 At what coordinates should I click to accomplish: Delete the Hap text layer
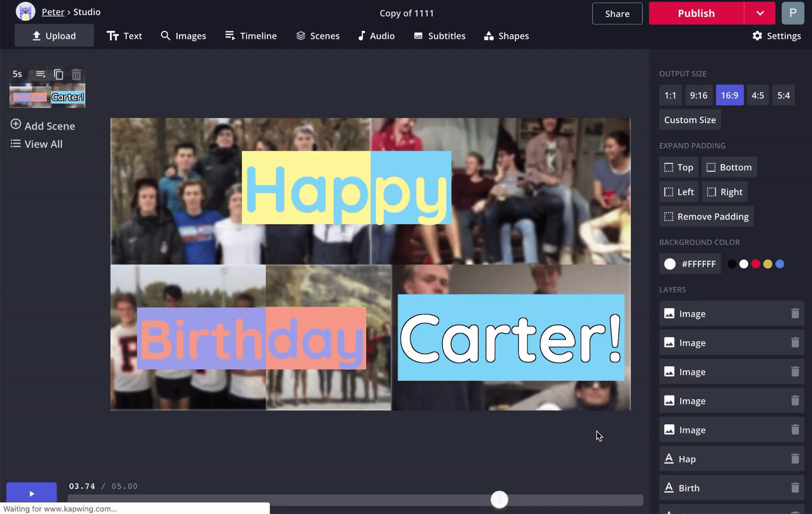coord(795,458)
